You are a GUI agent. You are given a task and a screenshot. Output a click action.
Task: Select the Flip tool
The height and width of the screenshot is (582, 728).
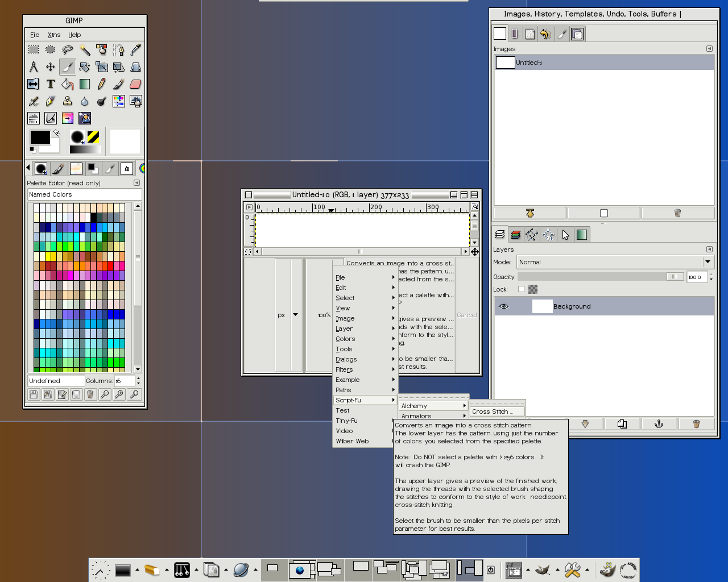pos(34,84)
